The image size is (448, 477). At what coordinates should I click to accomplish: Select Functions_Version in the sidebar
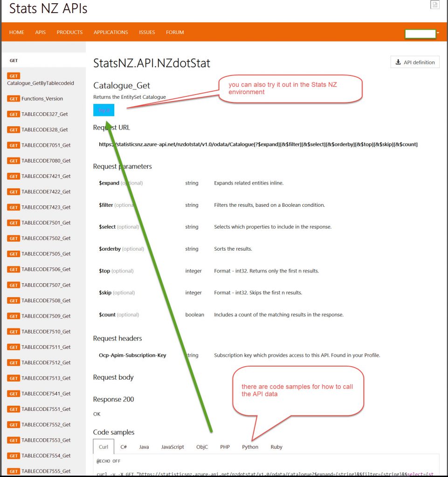[42, 99]
